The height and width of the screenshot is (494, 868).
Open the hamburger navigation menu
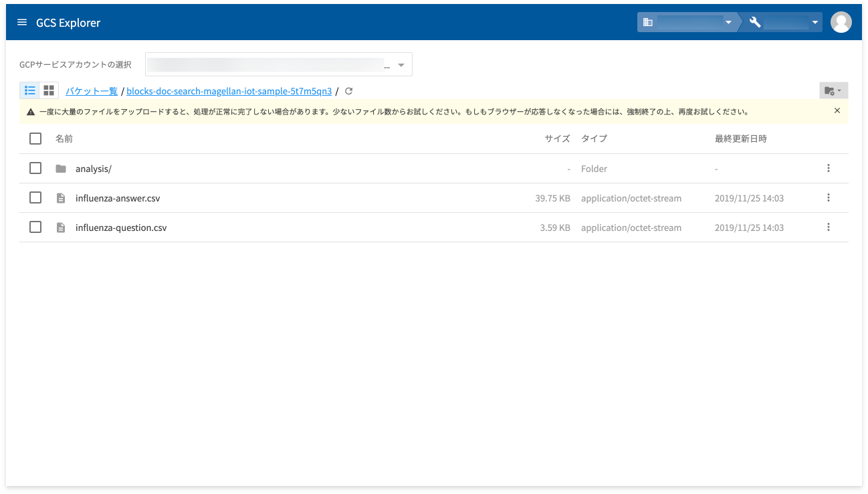pos(22,22)
